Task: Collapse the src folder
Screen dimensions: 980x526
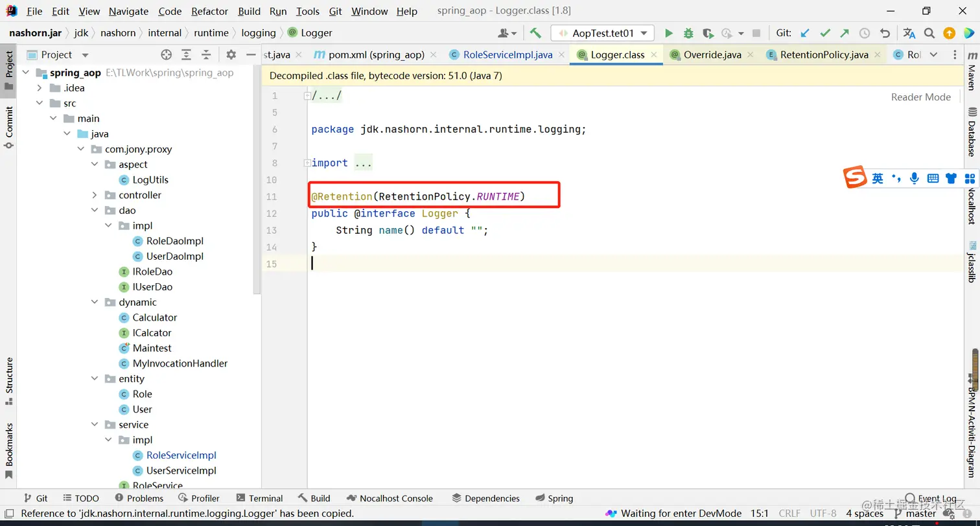Action: 39,104
